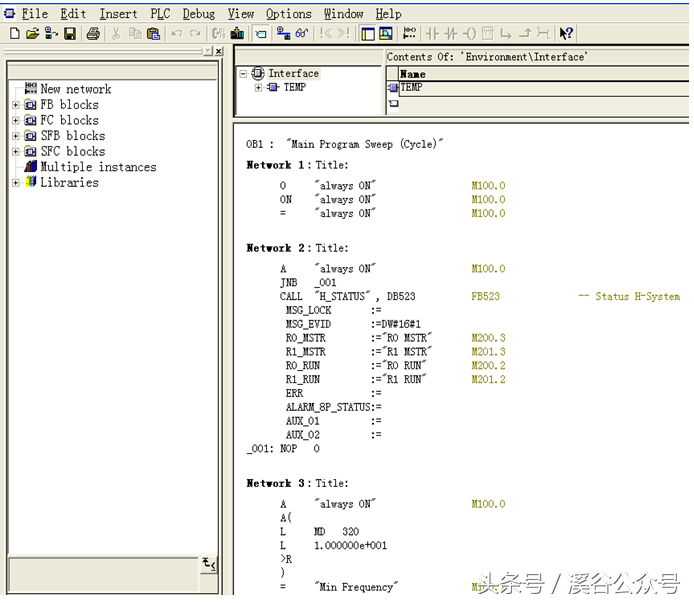Expand the Libraries tree node

point(16,183)
